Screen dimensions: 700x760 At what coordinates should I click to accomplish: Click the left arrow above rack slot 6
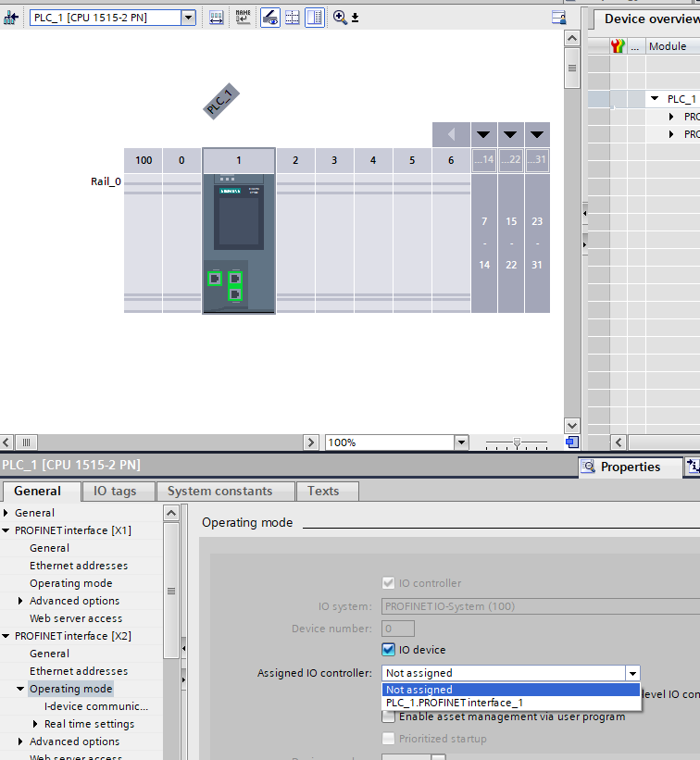451,135
